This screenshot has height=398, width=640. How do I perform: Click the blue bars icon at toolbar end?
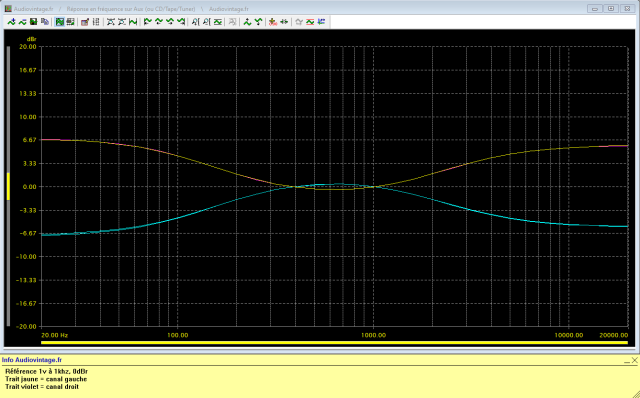(x=322, y=22)
